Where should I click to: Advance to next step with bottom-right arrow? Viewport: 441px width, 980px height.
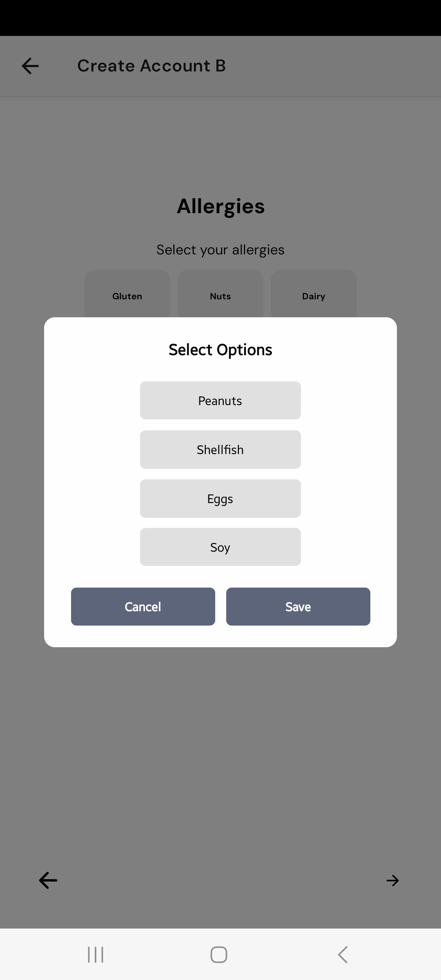[x=392, y=880]
